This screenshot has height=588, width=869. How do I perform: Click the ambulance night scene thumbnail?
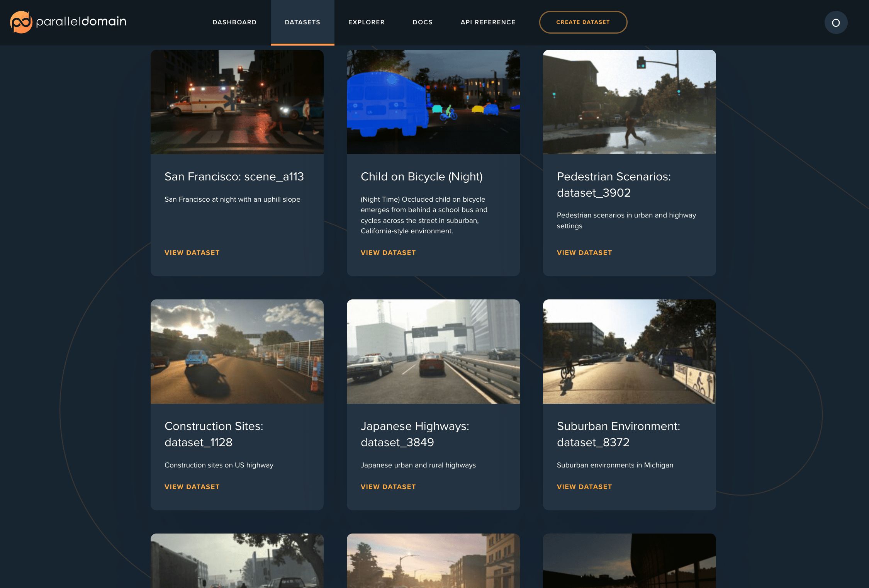pyautogui.click(x=237, y=102)
